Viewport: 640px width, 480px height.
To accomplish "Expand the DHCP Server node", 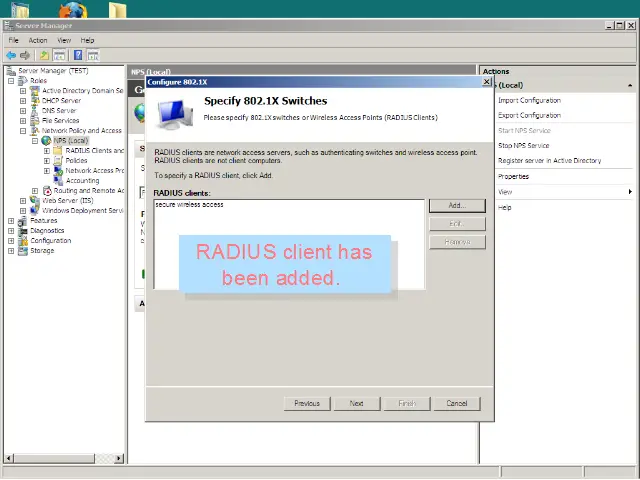I will pyautogui.click(x=23, y=101).
